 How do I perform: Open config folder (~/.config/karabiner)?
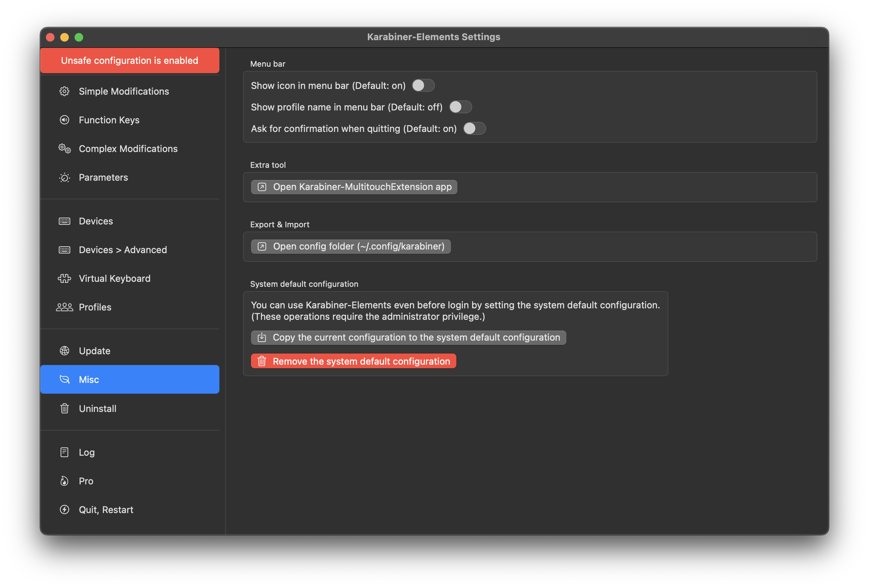tap(351, 247)
